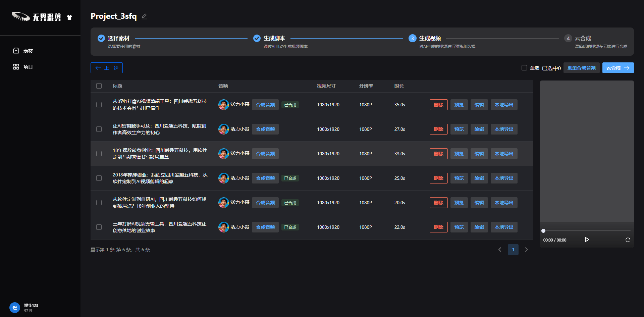Click the video player progress slider handle
The height and width of the screenshot is (317, 644).
click(543, 231)
